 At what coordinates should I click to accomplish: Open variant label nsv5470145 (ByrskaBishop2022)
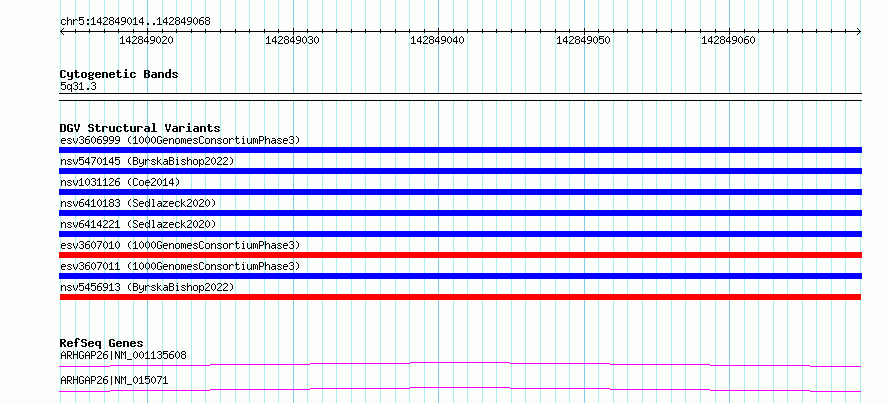tap(147, 161)
